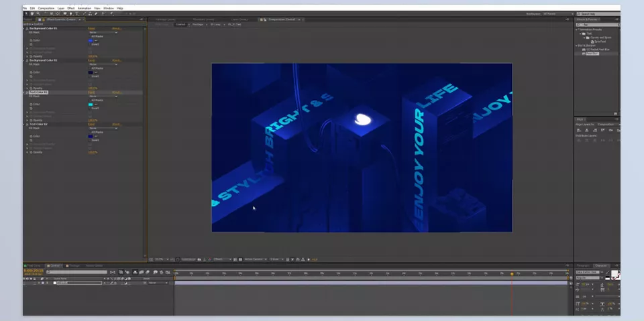This screenshot has width=644, height=321.
Task: Click the timeline layer search field
Action: coord(76,272)
